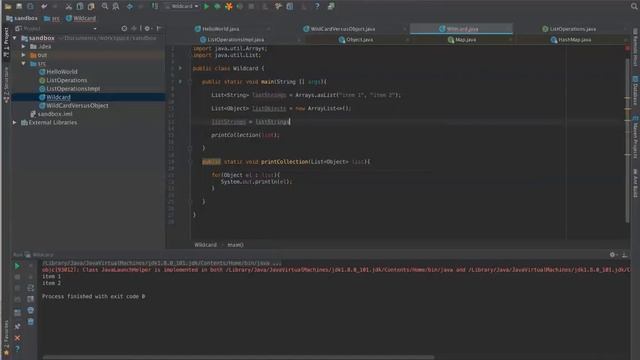Toggle the Database tool window on right
The width and height of the screenshot is (640, 360).
[636, 91]
